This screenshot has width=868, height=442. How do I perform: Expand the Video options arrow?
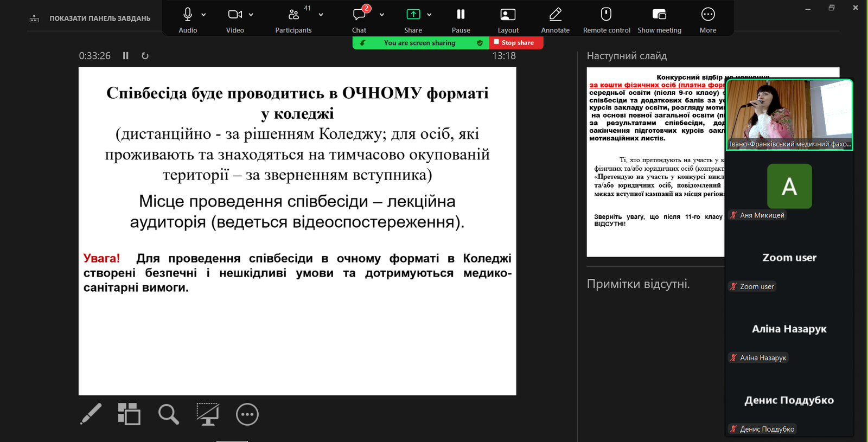[x=251, y=15]
